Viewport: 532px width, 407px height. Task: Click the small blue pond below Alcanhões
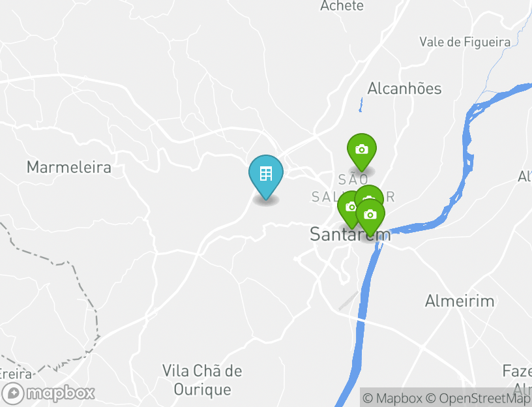tap(361, 105)
